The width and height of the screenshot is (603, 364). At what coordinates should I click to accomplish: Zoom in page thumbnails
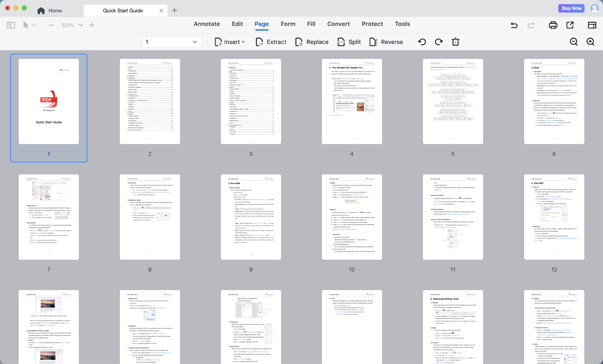pos(591,42)
